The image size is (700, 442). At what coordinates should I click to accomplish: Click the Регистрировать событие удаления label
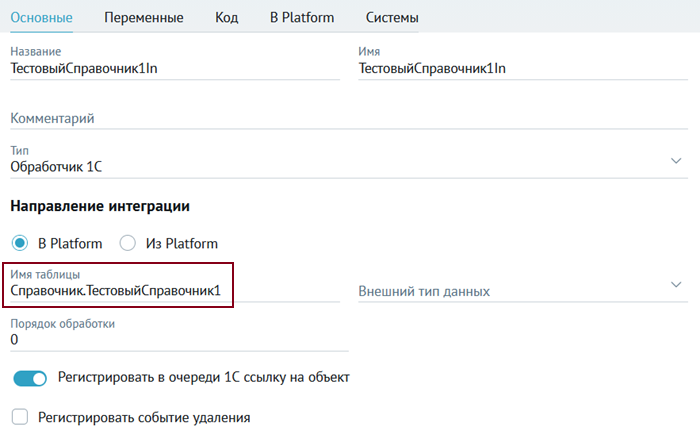click(x=144, y=417)
